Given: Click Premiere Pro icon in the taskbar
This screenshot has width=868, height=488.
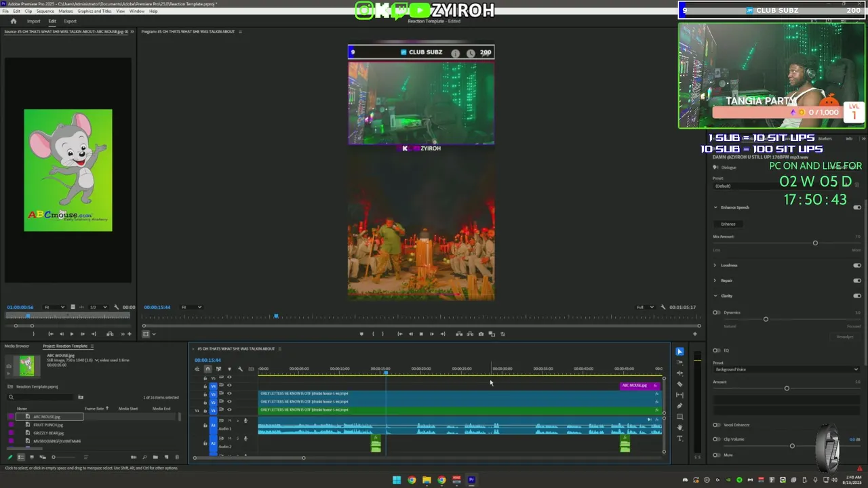Looking at the screenshot, I should point(471,480).
